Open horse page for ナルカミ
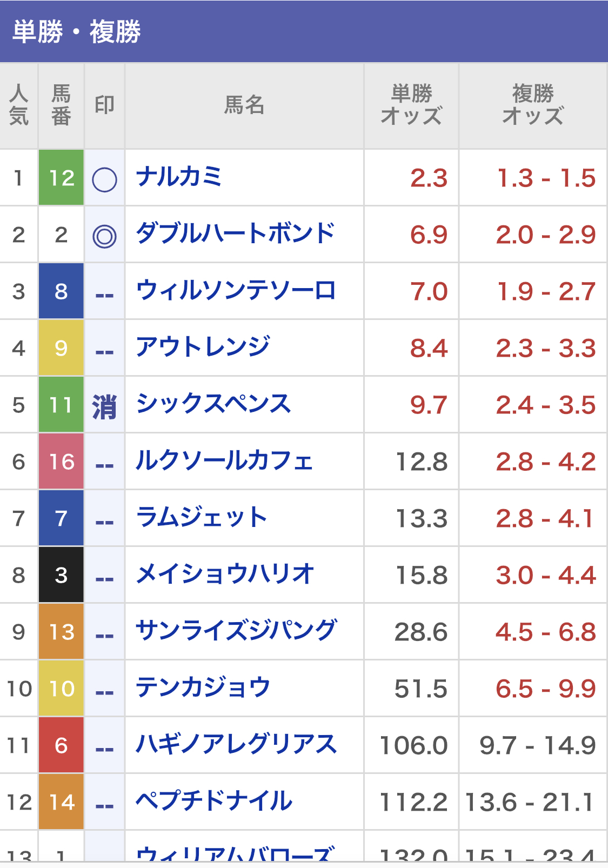 click(x=179, y=177)
